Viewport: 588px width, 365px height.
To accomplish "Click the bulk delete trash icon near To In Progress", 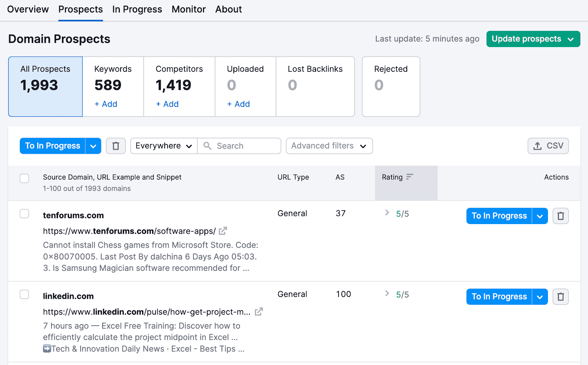I will coord(116,146).
